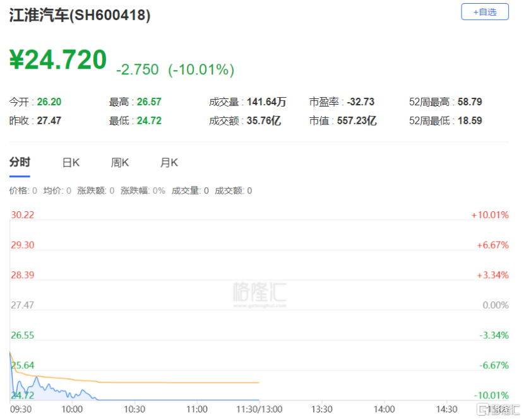Click the +6.67% percent axis label
This screenshot has height=420, width=524.
coord(492,245)
